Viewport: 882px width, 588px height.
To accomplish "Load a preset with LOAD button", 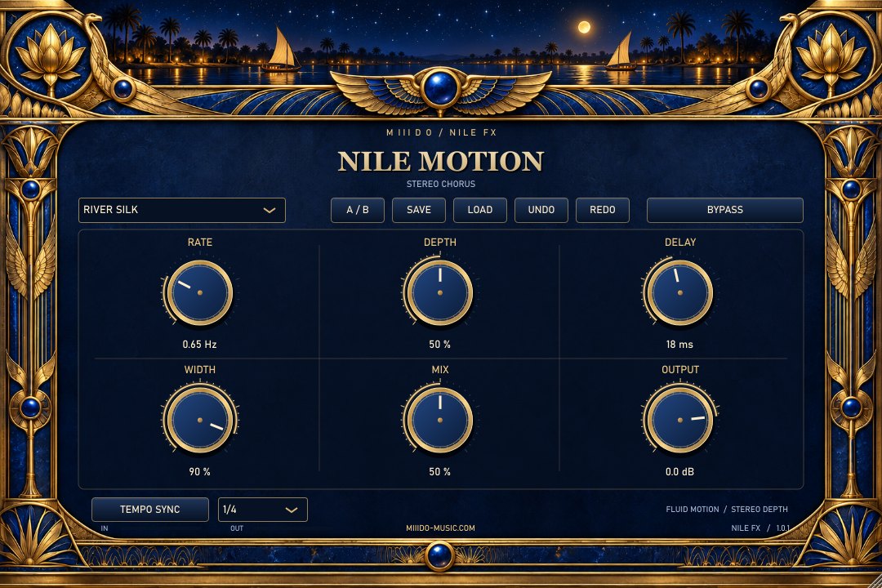I will [480, 210].
